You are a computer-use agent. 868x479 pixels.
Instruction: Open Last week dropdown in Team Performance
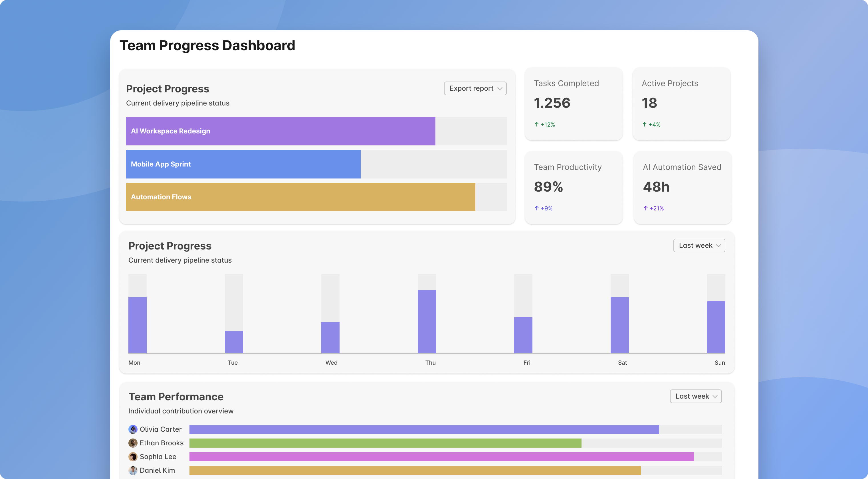696,396
